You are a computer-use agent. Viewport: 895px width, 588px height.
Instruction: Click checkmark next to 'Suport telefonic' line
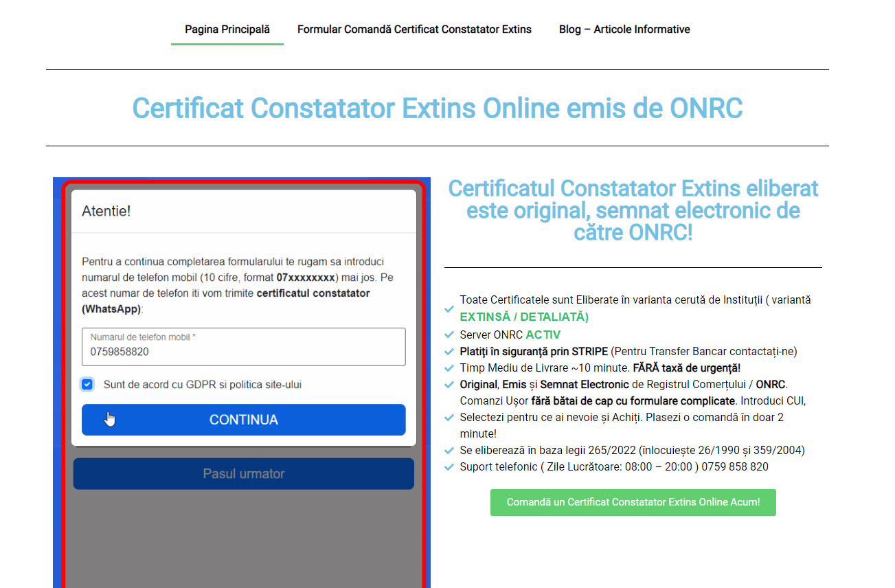point(449,467)
